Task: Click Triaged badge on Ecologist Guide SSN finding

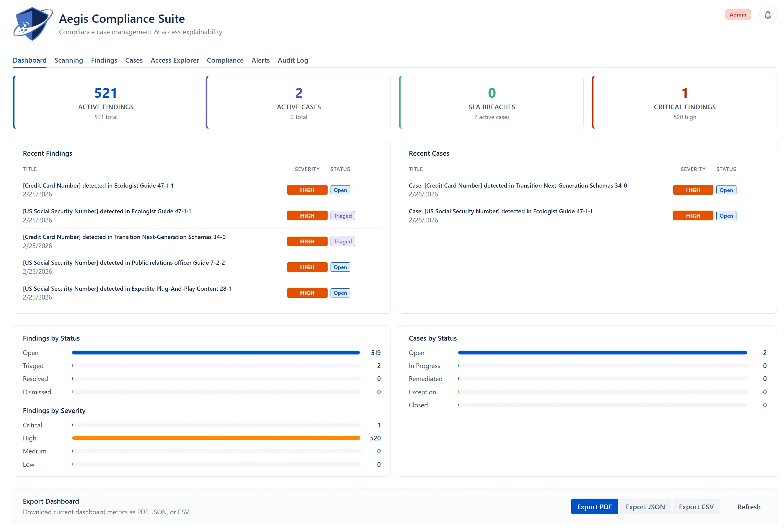Action: pos(343,216)
